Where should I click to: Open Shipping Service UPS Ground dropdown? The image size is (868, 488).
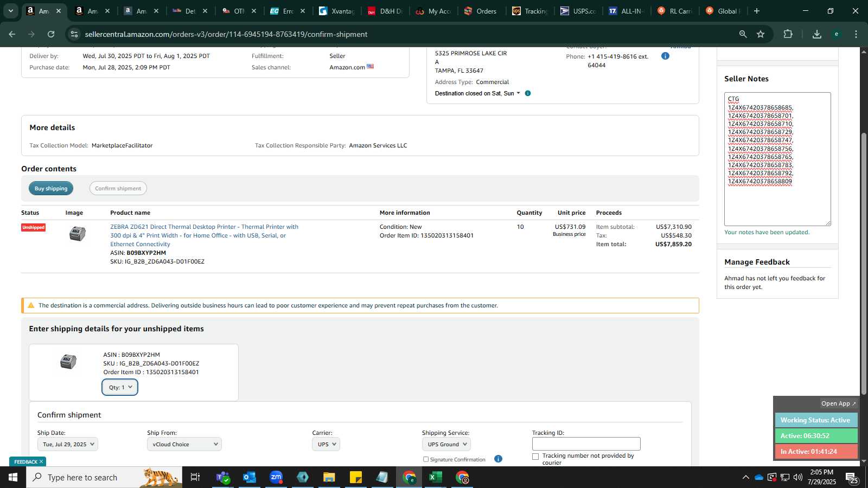[x=446, y=444]
